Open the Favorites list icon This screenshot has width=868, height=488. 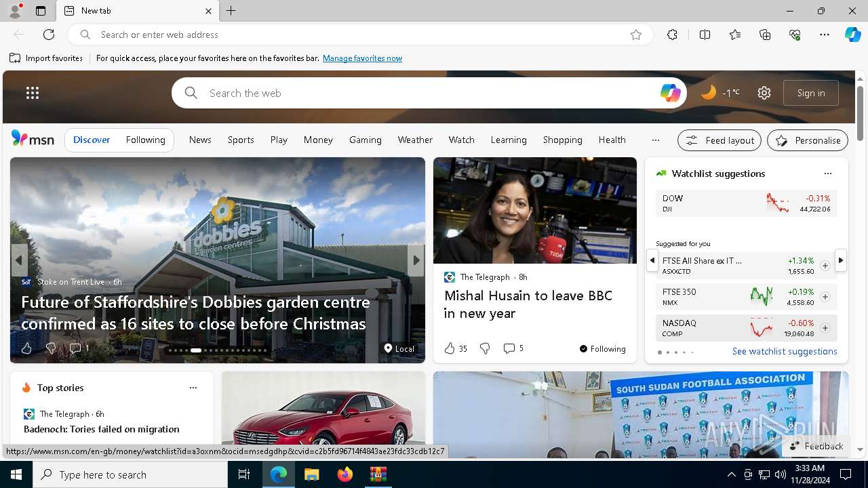[735, 35]
